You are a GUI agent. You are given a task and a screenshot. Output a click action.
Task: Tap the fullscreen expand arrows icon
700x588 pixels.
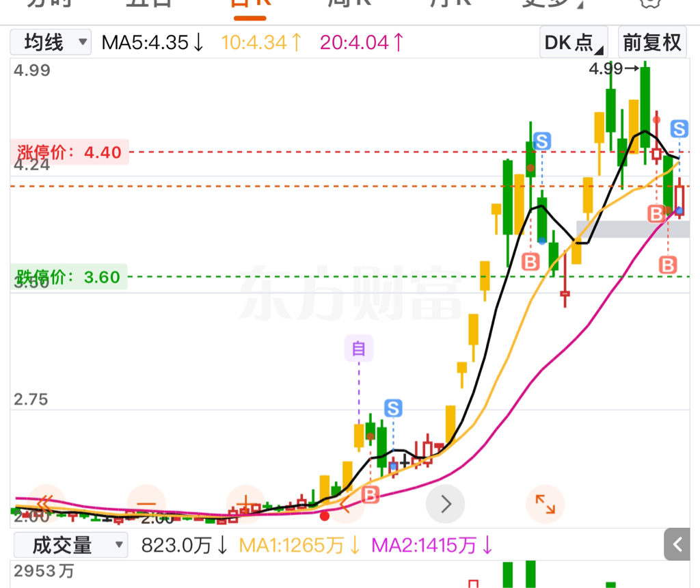pyautogui.click(x=545, y=504)
